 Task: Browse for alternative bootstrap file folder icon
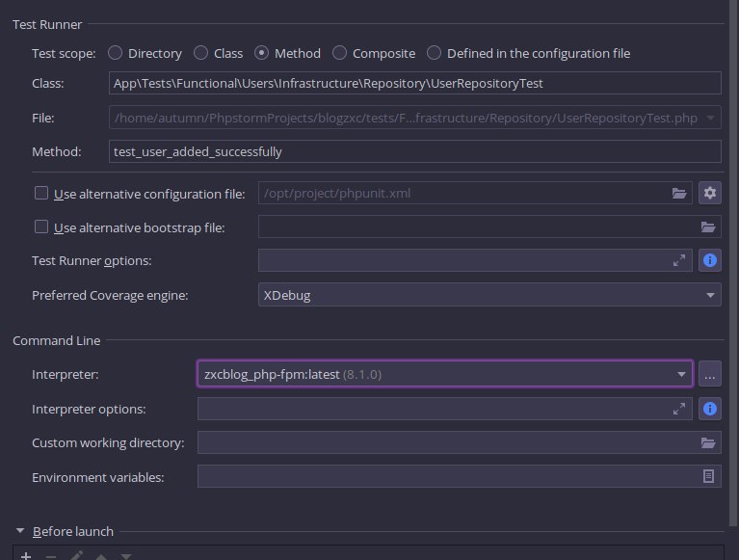[708, 227]
